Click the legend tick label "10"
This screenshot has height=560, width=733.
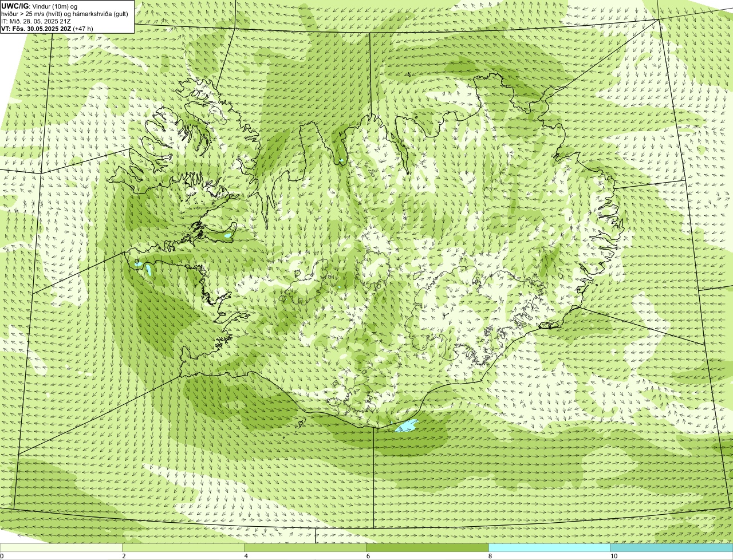[x=613, y=556]
